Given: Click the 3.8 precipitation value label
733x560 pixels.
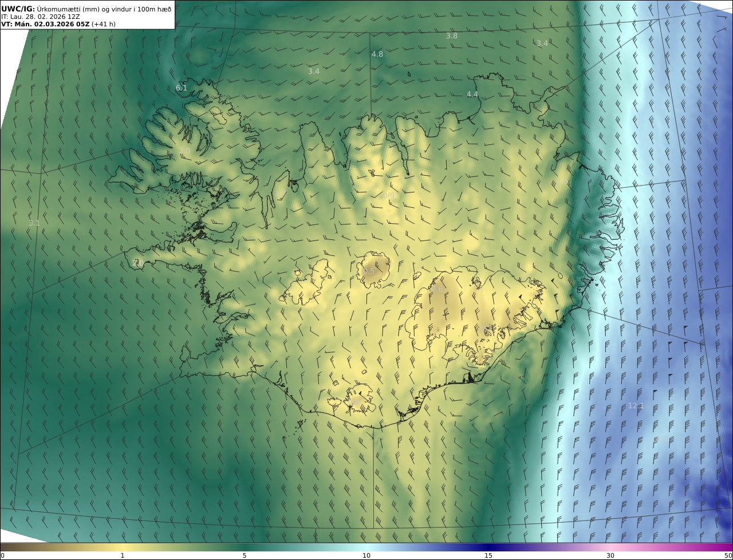Looking at the screenshot, I should click(452, 36).
